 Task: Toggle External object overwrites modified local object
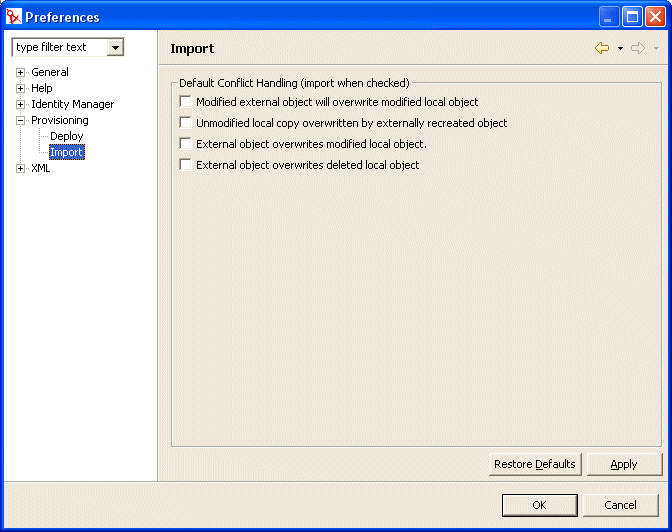[x=185, y=144]
